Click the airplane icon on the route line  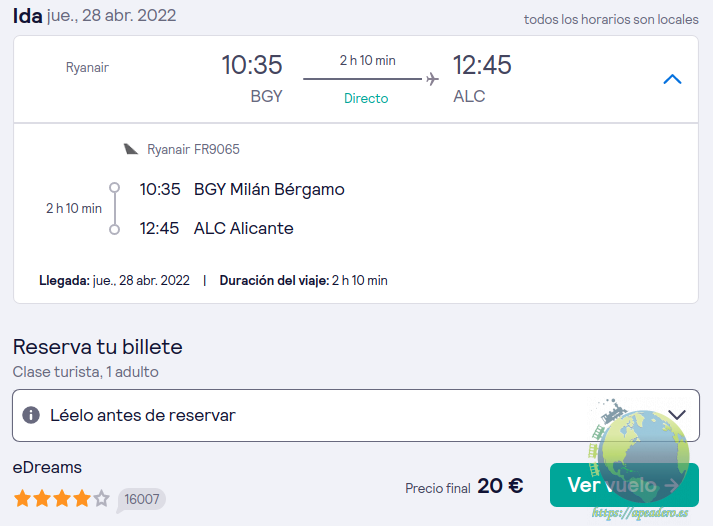(432, 79)
